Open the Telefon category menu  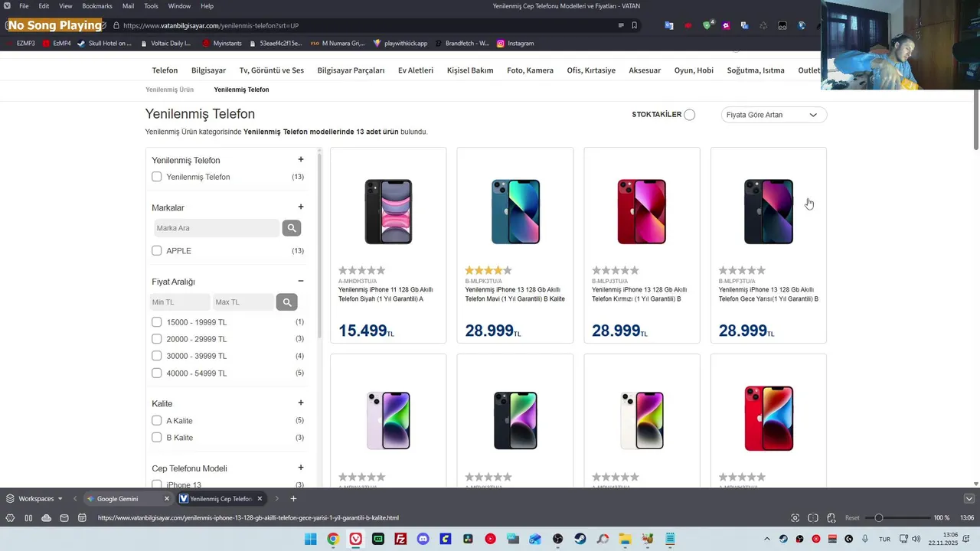pyautogui.click(x=165, y=70)
